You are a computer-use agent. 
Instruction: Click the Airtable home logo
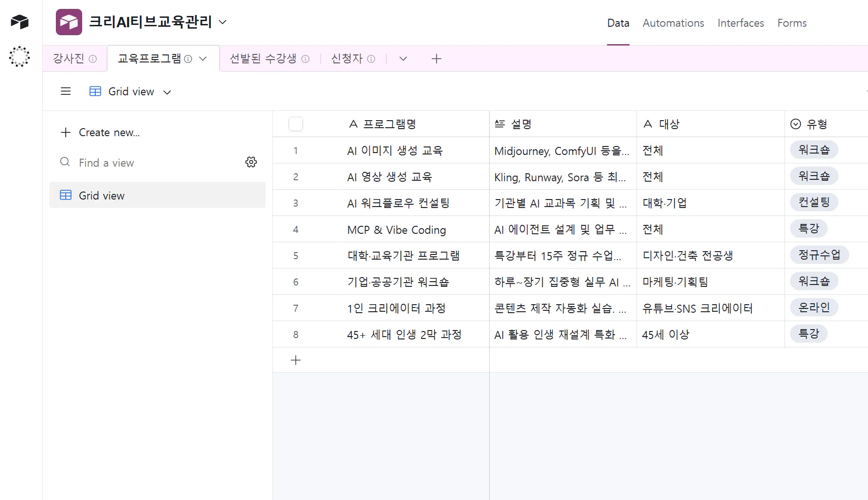19,22
